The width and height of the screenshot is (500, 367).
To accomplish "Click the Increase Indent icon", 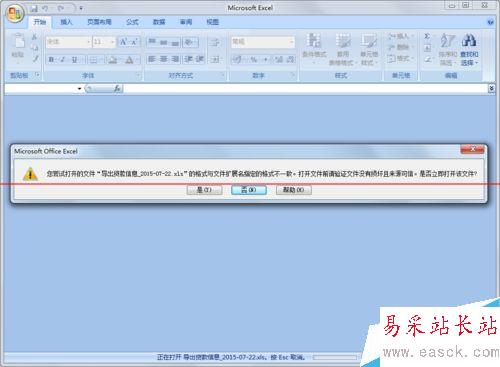I will point(200,59).
